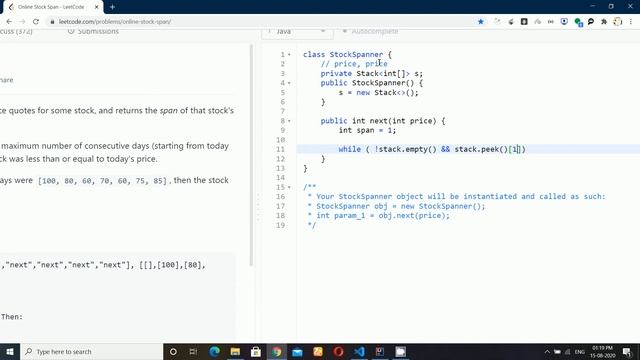640x360 pixels.
Task: Open Microsoft Store from the taskbar
Action: (x=256, y=351)
